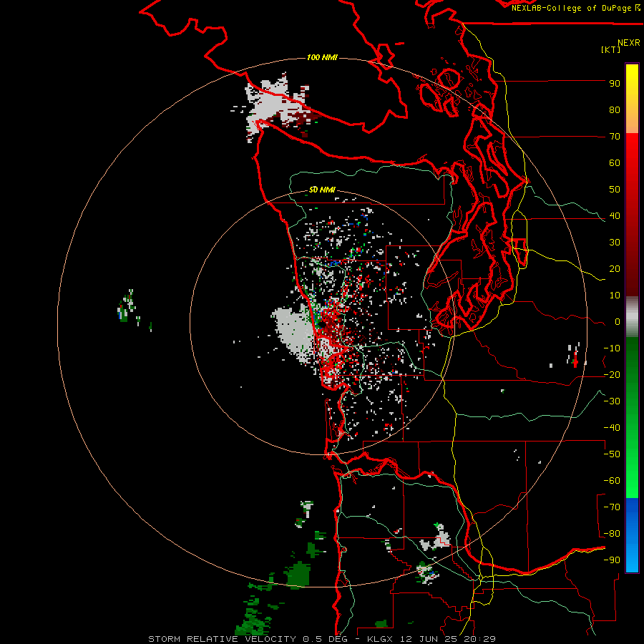Click the positive 60 knot scale label
This screenshot has width=644, height=644.
coord(615,163)
